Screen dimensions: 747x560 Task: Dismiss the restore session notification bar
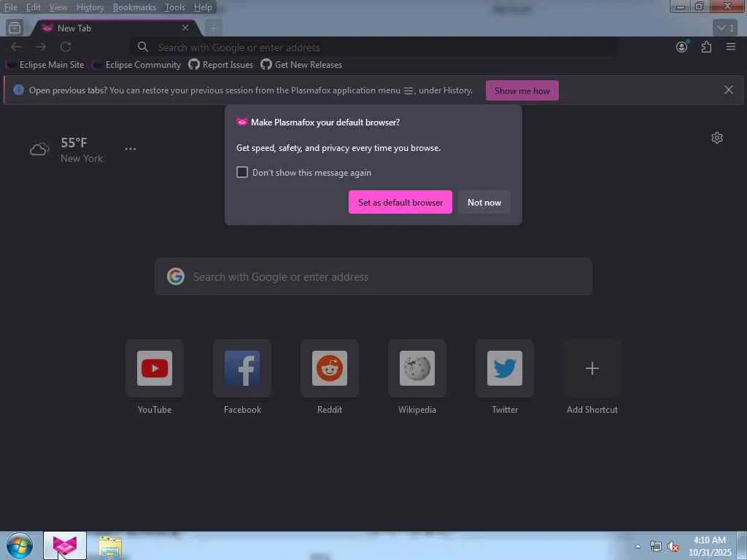pyautogui.click(x=729, y=90)
